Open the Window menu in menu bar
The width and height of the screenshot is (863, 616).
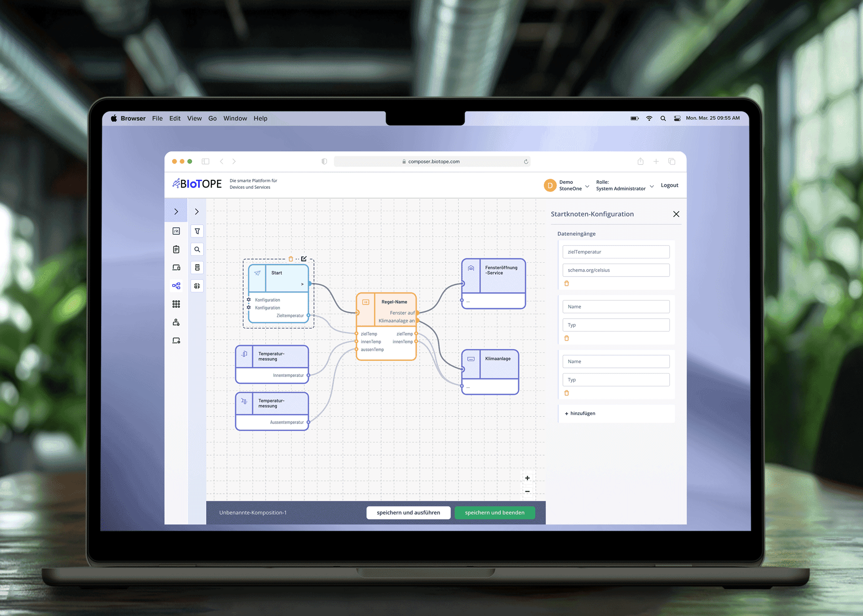235,118
